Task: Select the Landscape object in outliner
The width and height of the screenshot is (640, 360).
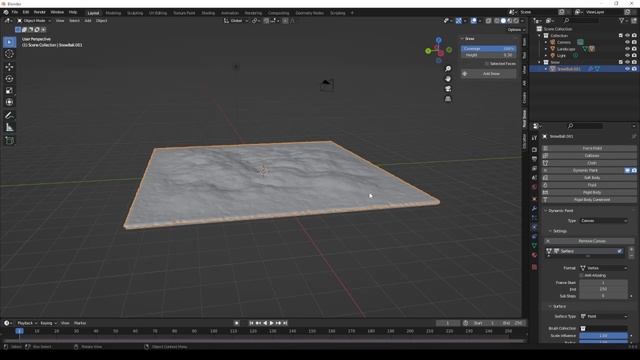Action: (x=566, y=49)
